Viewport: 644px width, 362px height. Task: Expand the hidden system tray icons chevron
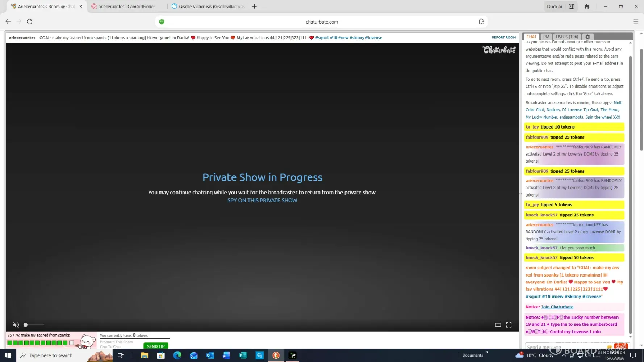564,355
